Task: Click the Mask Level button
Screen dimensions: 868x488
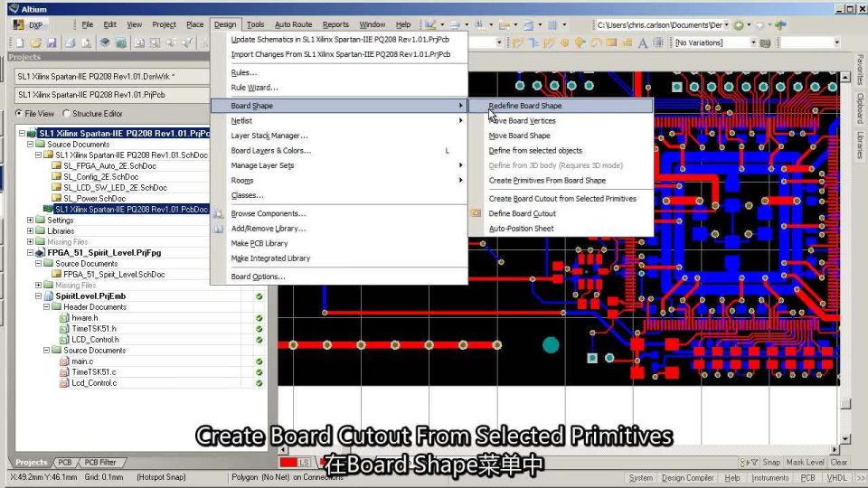Action: (805, 462)
